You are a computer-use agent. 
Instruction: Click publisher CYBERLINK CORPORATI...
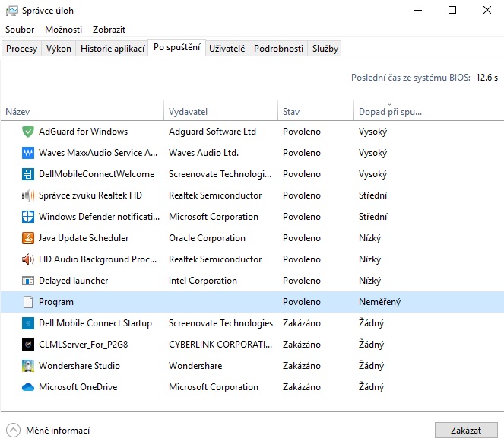click(220, 345)
